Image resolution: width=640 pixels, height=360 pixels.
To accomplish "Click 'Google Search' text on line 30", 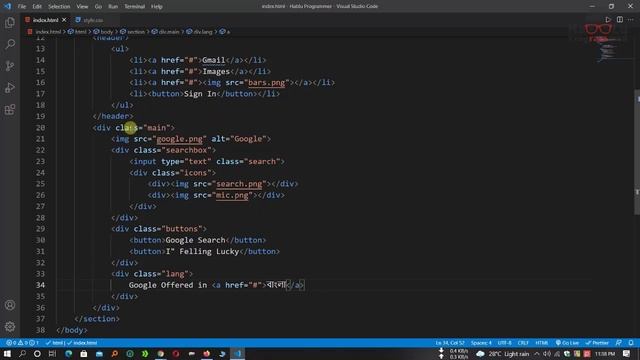I will [196, 240].
